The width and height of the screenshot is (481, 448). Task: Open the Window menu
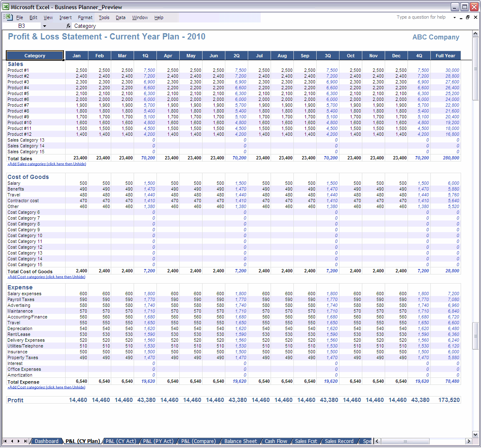click(x=140, y=17)
